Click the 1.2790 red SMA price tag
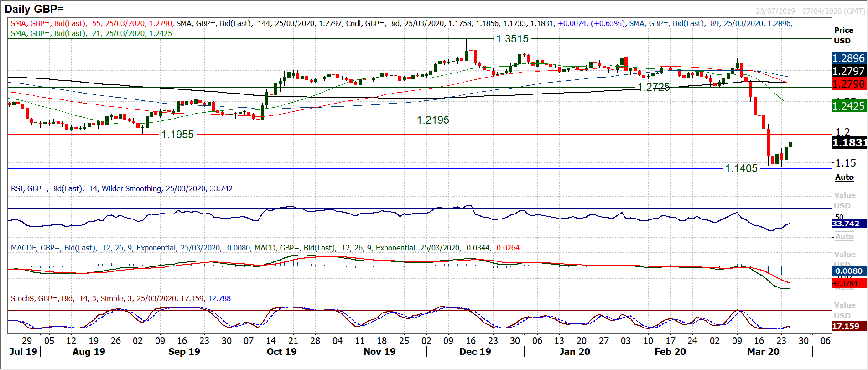Image resolution: width=868 pixels, height=370 pixels. (x=848, y=84)
